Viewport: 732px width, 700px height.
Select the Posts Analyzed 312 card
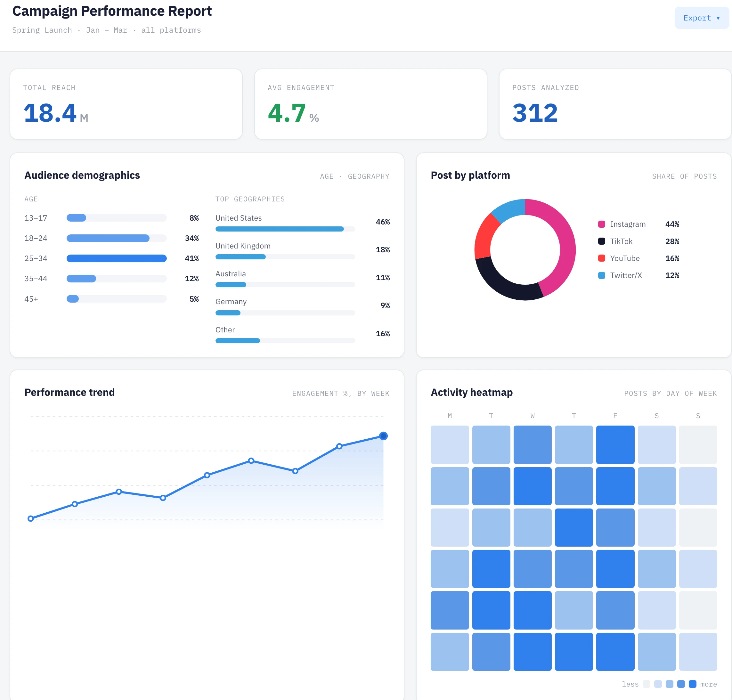point(615,104)
